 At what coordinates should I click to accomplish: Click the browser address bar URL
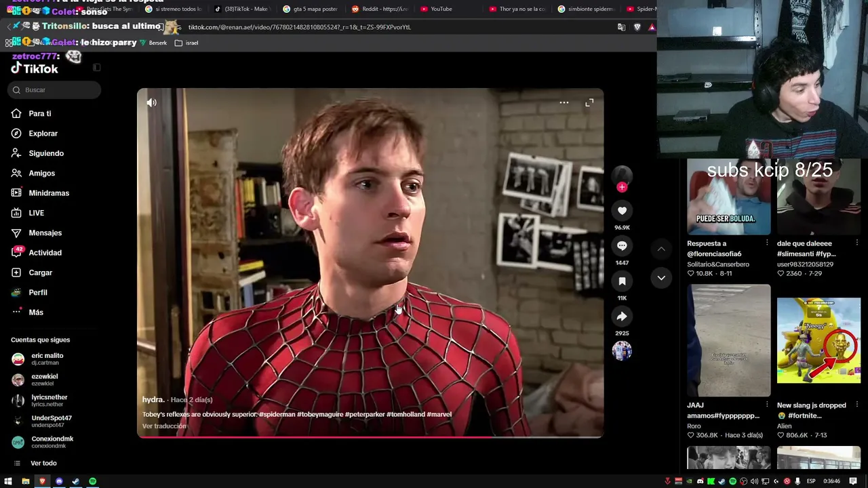pos(299,27)
